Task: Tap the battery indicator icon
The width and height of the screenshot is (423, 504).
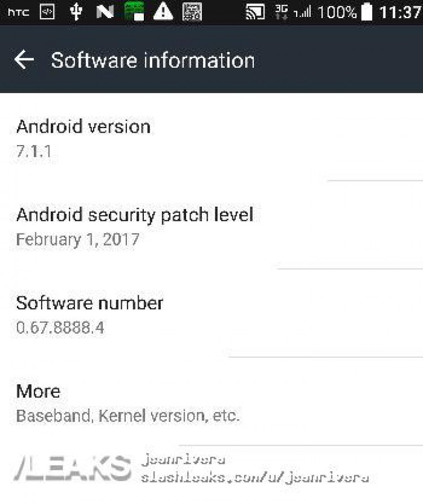Action: [x=367, y=12]
